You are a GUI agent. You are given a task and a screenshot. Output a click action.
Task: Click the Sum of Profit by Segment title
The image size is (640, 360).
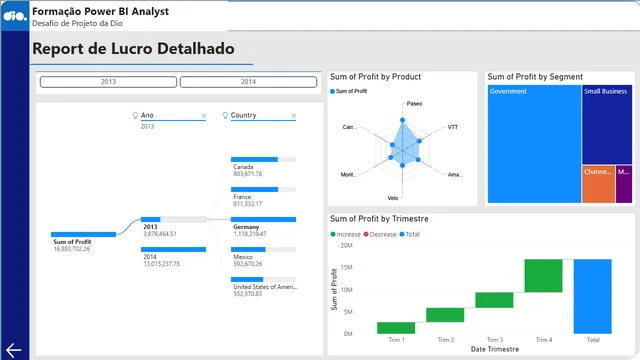click(x=535, y=77)
